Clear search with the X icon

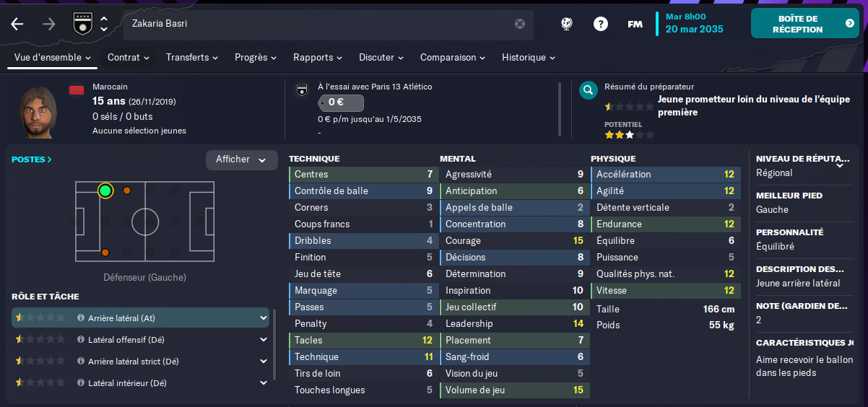click(x=520, y=24)
